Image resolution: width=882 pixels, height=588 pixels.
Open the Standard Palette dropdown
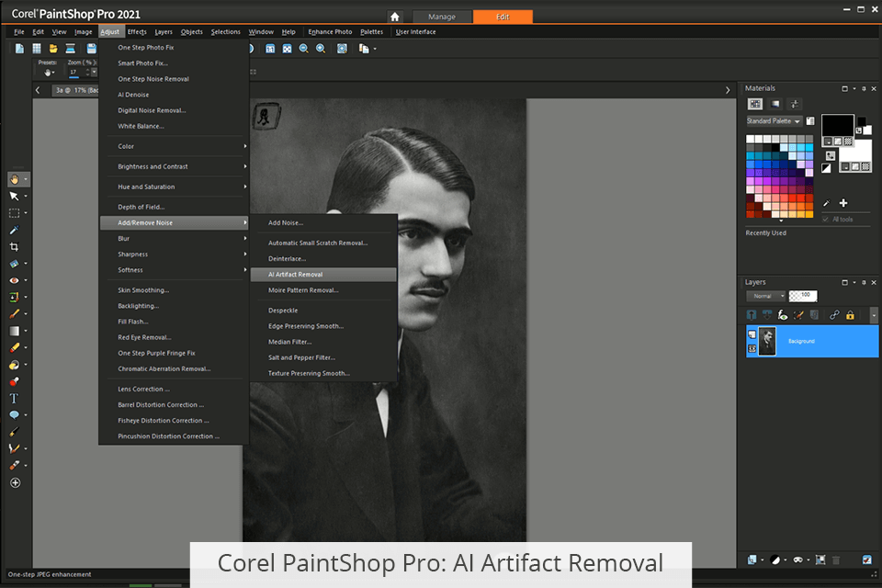tap(774, 121)
